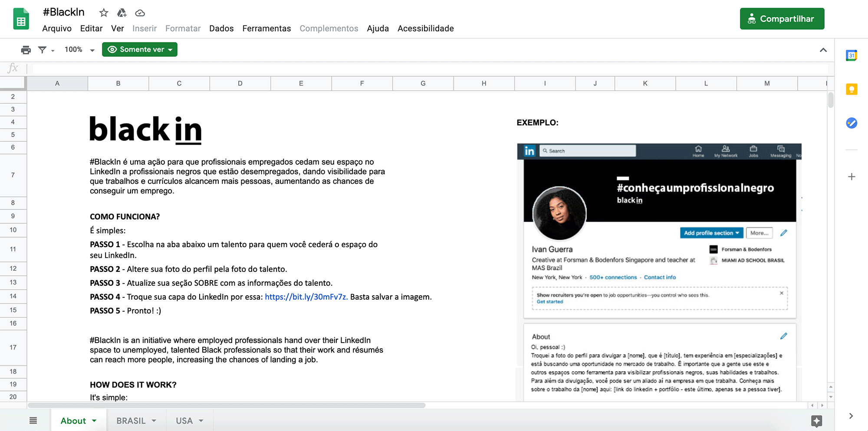Select column B header
Viewport: 868px width, 431px height.
pos(118,83)
